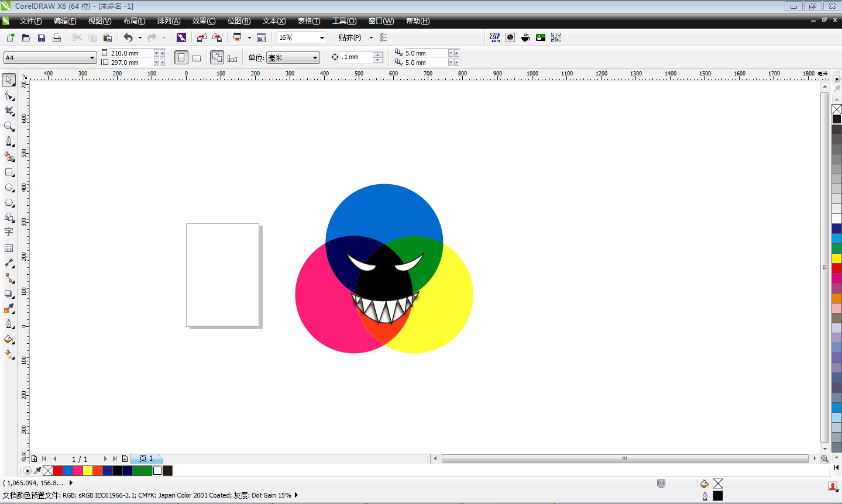Click the Undo arrow icon
This screenshot has height=504, width=842.
(x=128, y=37)
